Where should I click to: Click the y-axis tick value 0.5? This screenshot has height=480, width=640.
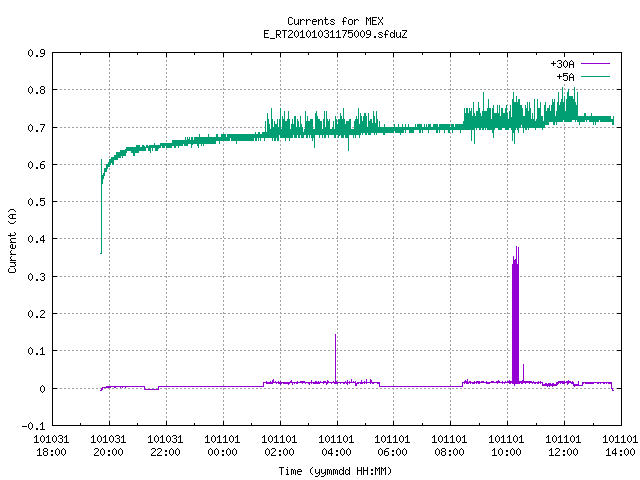coord(36,202)
